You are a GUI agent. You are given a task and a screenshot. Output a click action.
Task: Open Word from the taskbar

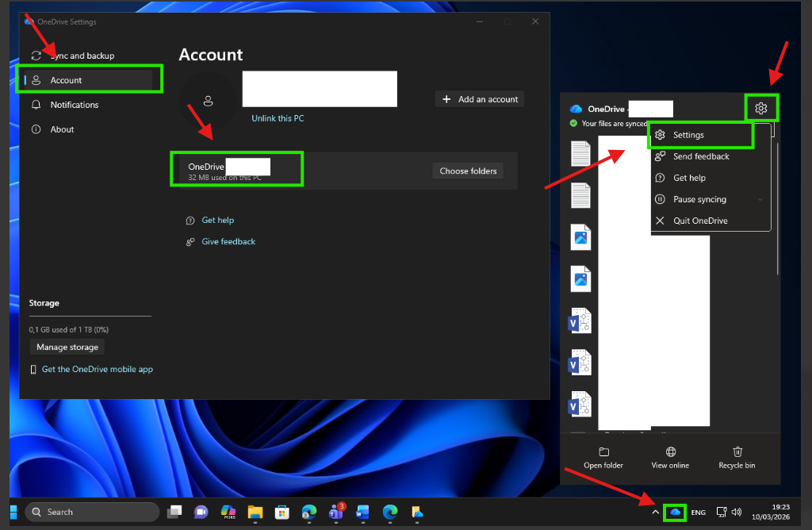tap(362, 512)
